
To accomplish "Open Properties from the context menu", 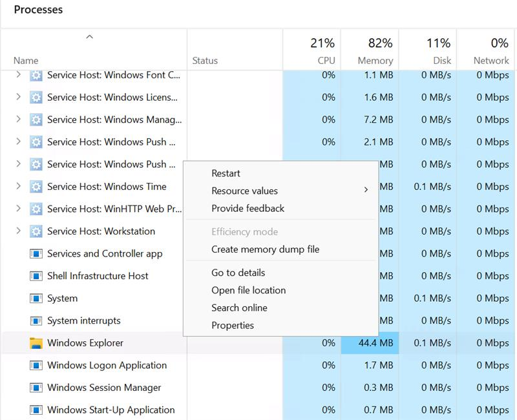I will point(280,326).
